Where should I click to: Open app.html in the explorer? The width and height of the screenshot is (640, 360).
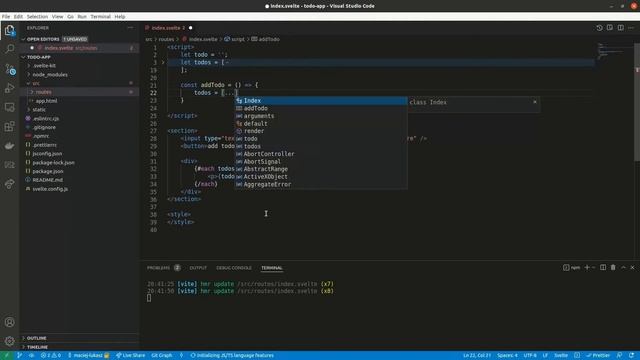[46, 101]
